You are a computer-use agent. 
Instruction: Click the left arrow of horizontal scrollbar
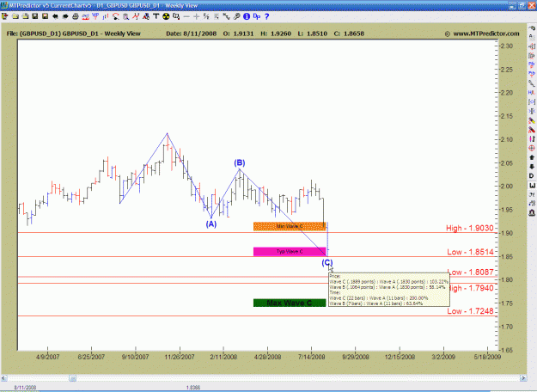point(3,378)
